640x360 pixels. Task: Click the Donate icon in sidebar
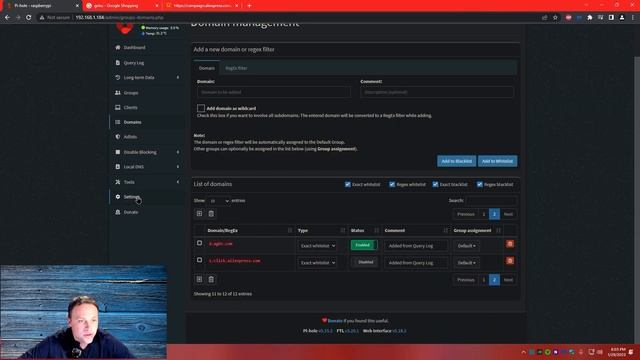(x=118, y=212)
